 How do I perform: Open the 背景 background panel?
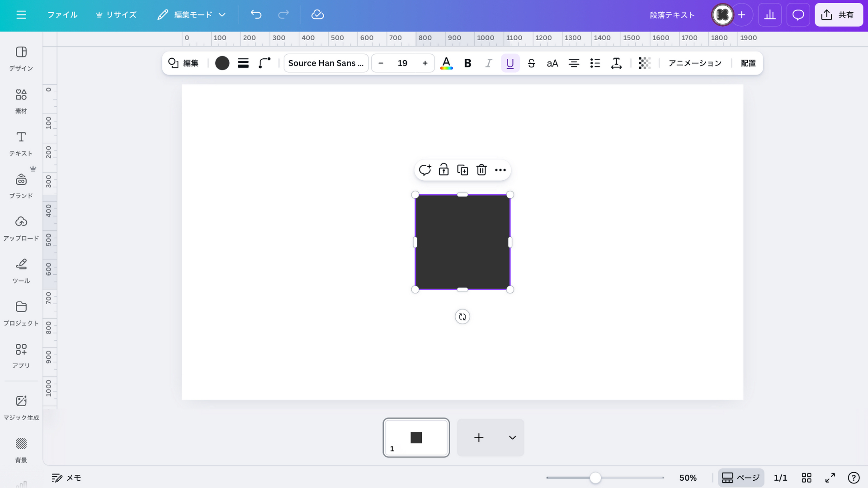click(21, 450)
